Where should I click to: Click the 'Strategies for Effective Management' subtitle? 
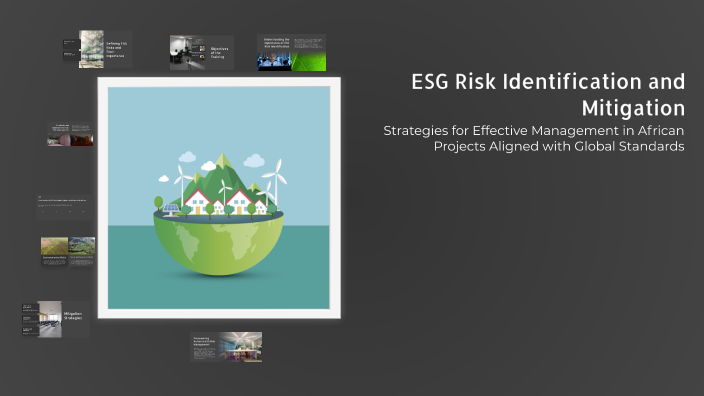(x=533, y=138)
